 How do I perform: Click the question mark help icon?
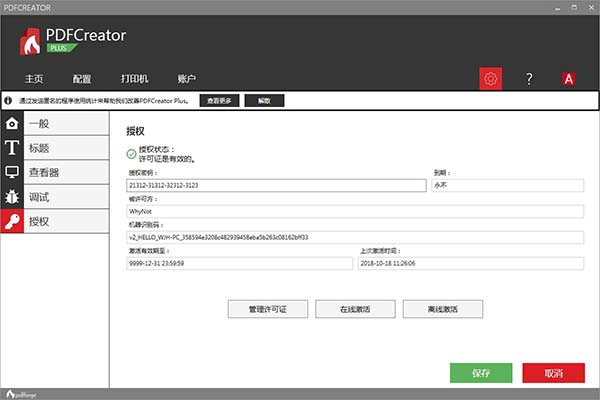tap(529, 78)
